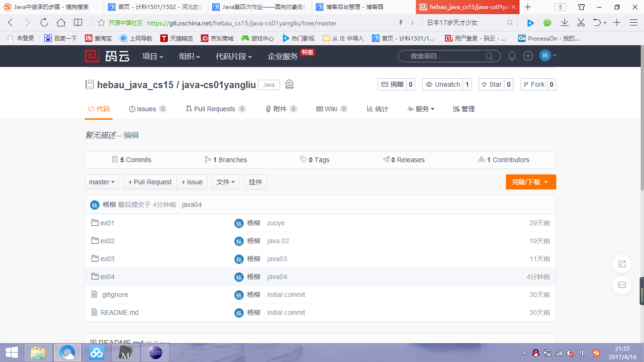Screen dimensions: 644x362
Task: Create a new Pull Request with the + Pull Request button
Action: tap(149, 181)
